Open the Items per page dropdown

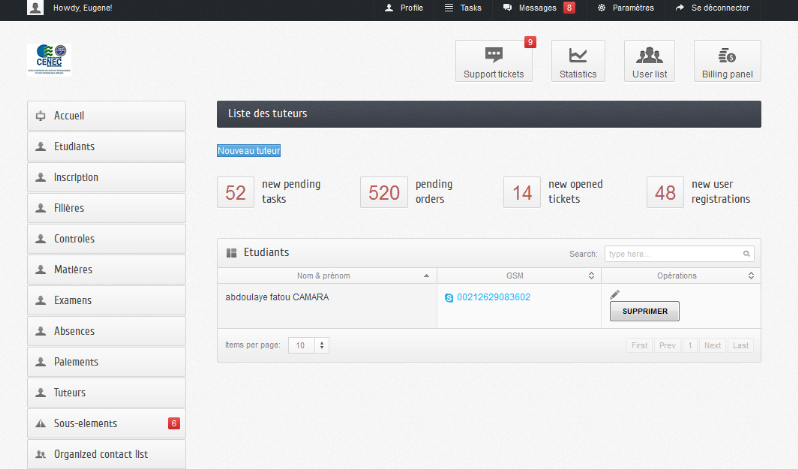click(x=309, y=345)
